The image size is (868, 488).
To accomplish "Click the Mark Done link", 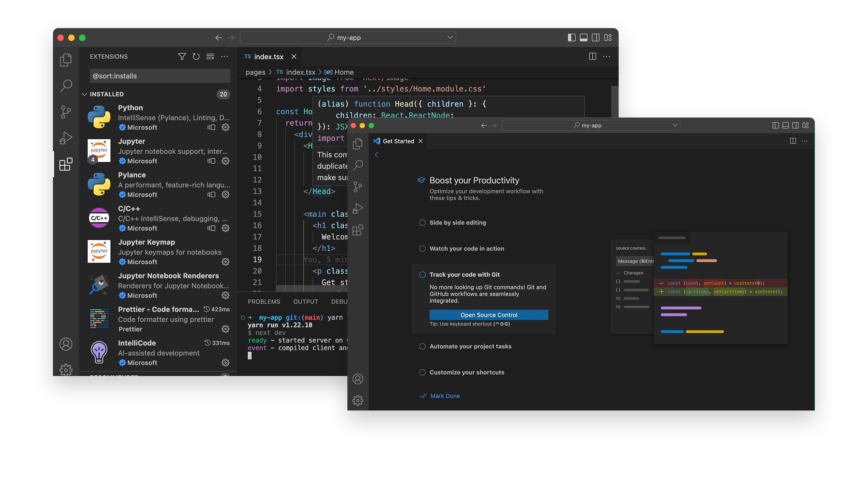I will [445, 395].
